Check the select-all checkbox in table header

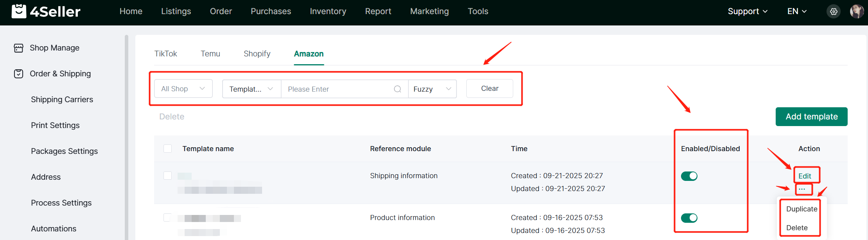168,149
